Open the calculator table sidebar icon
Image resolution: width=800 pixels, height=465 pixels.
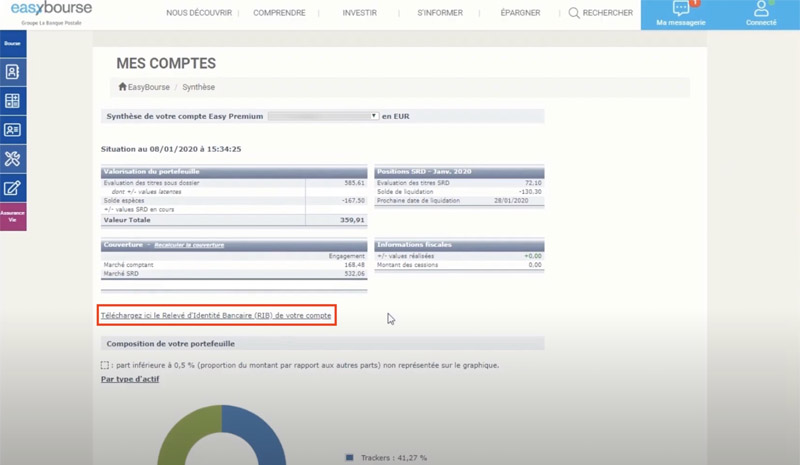13,101
